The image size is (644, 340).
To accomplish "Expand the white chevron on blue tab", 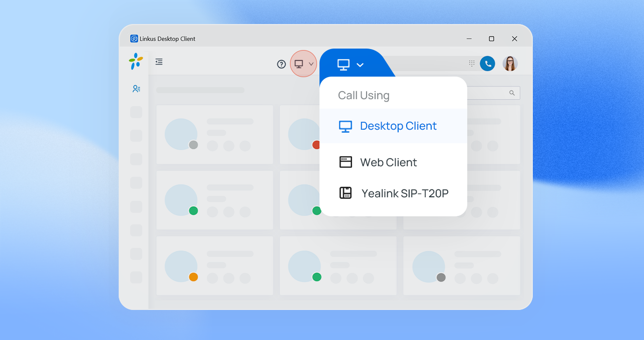I will point(360,65).
